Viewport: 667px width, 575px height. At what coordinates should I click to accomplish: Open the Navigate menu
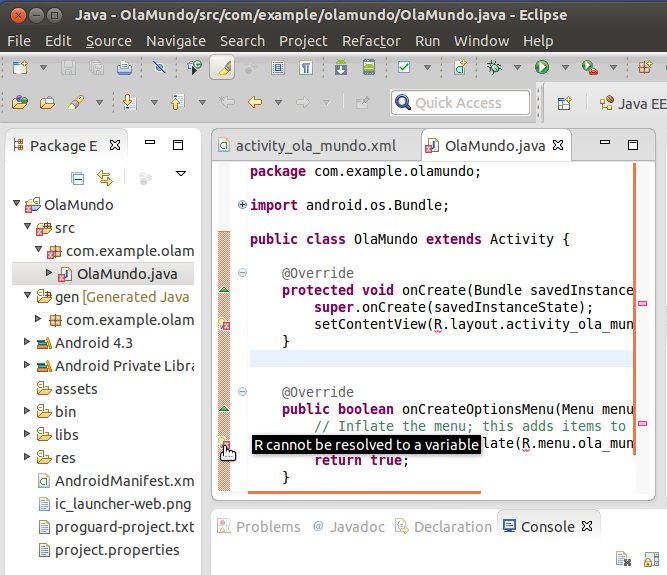176,41
